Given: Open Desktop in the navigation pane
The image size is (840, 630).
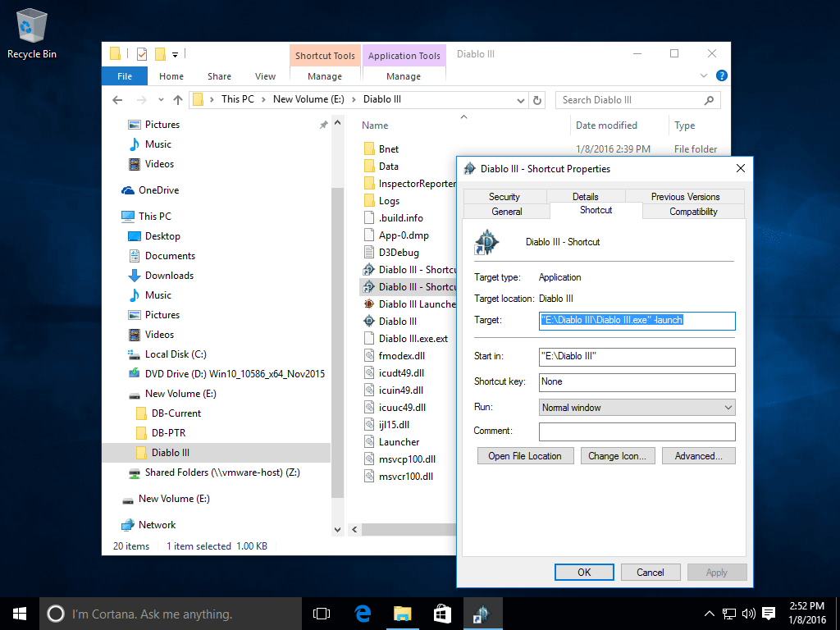Looking at the screenshot, I should 162,236.
